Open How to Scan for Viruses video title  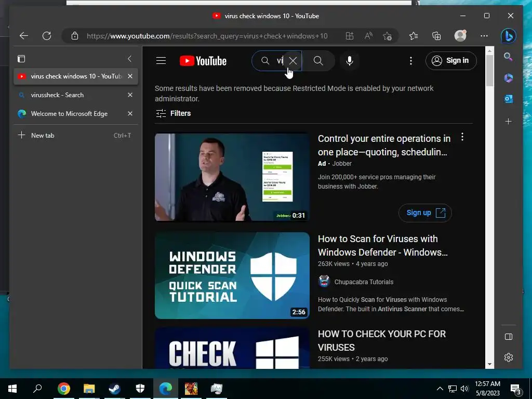coord(383,245)
